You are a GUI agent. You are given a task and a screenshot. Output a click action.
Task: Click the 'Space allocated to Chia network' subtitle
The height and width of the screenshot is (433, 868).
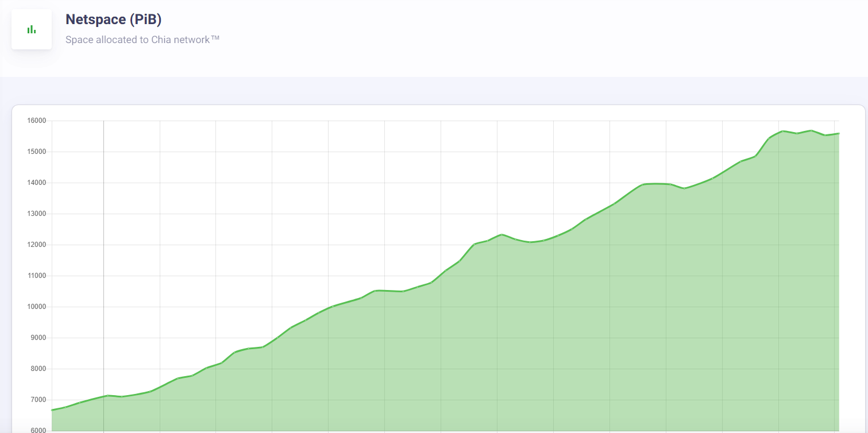pos(142,40)
